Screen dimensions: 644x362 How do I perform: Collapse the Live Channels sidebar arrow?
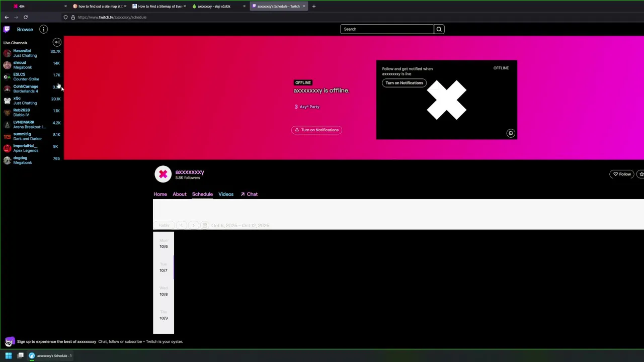coord(57,42)
